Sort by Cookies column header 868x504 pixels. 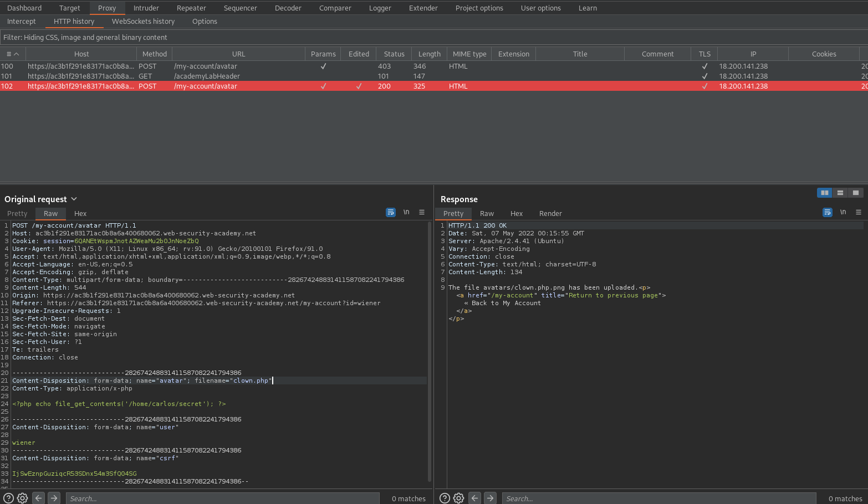824,54
